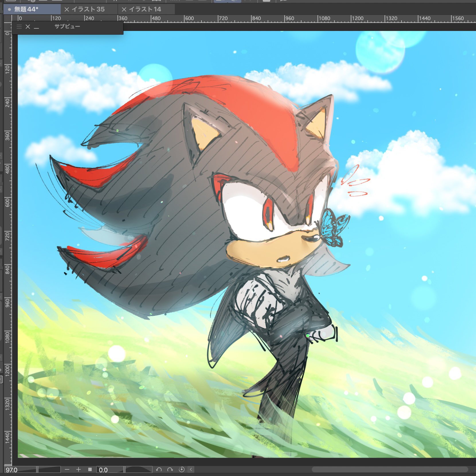This screenshot has height=476, width=476.
Task: Click the horizontal scrollbar under the canvas
Action: coord(390,469)
